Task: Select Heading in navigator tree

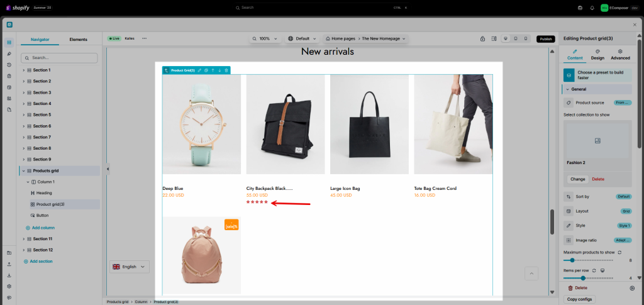Action: 44,193
